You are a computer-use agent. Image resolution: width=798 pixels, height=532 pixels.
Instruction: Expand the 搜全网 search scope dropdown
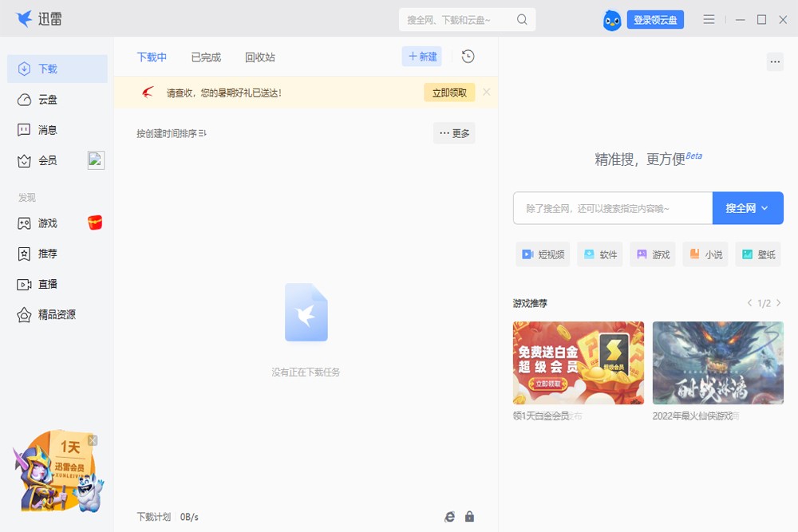pos(748,208)
